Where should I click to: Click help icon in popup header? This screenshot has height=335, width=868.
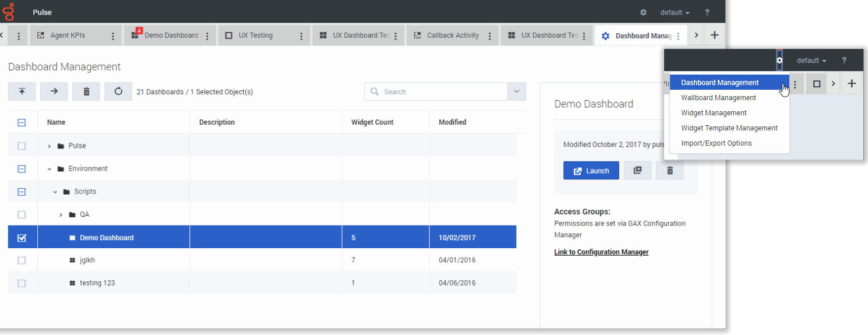click(844, 61)
